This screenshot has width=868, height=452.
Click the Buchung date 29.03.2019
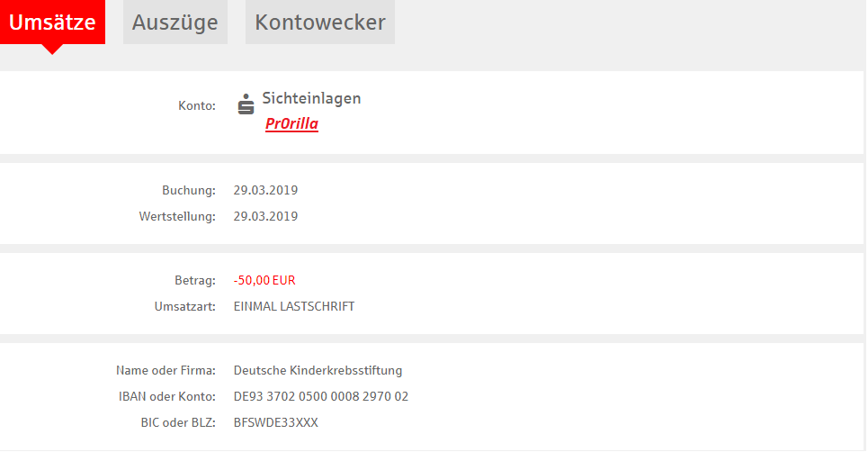pyautogui.click(x=265, y=190)
